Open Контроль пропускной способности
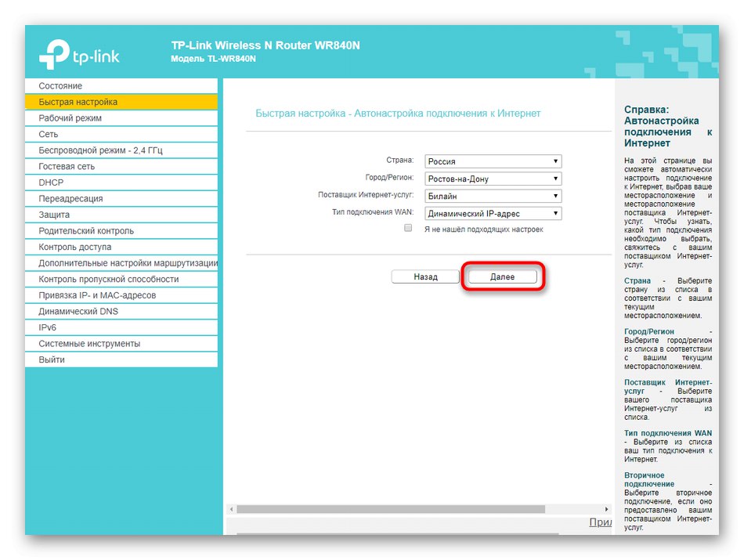 [x=121, y=280]
